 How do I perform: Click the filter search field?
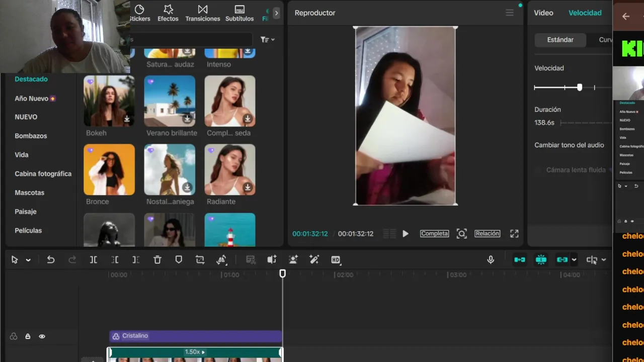[191, 40]
